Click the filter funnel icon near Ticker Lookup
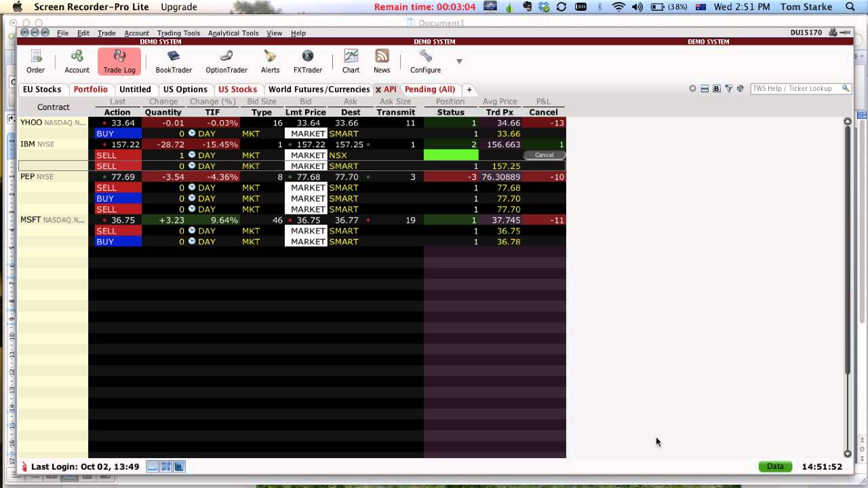Screen dimensions: 868x488 728,89
